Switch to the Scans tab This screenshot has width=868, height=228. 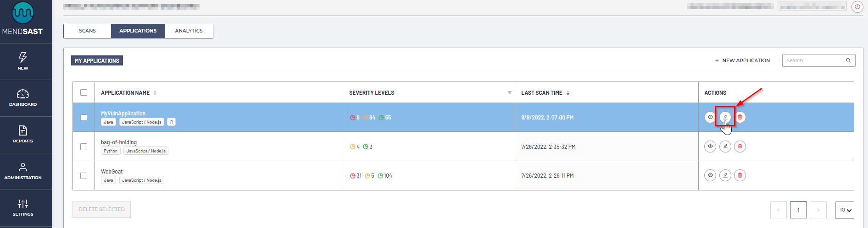87,31
